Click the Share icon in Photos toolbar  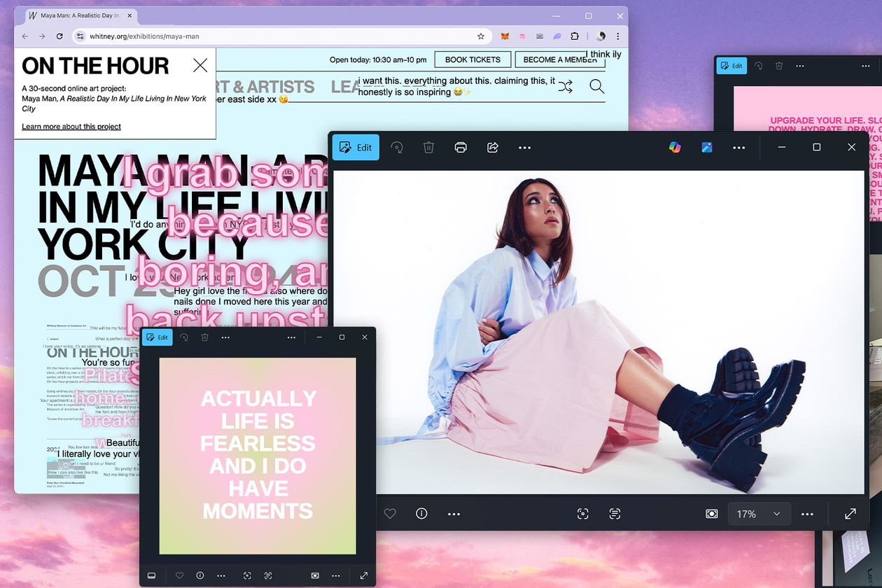tap(493, 148)
